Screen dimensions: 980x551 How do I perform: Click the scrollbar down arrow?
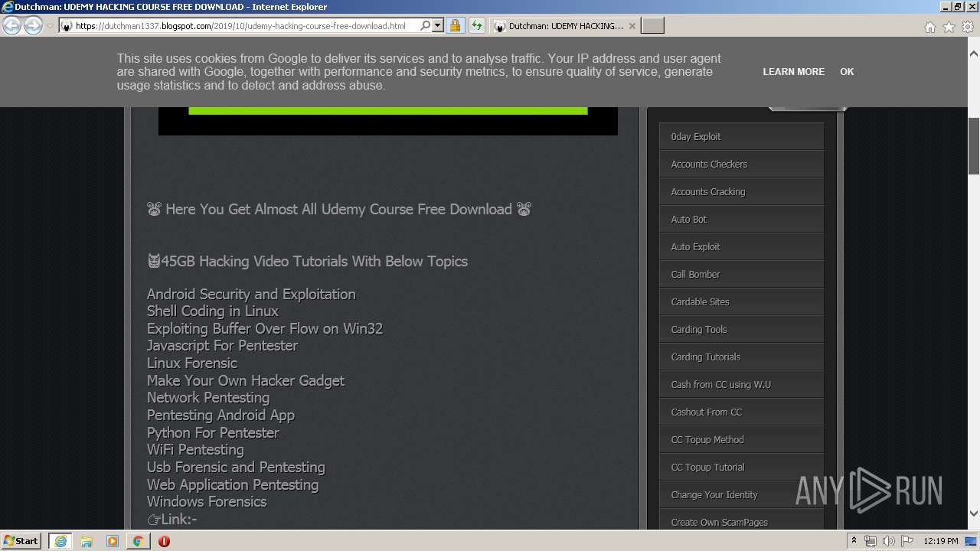974,514
